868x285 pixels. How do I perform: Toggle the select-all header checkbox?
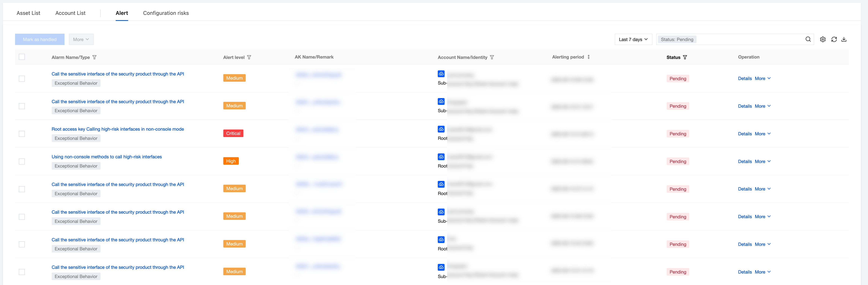pyautogui.click(x=22, y=57)
